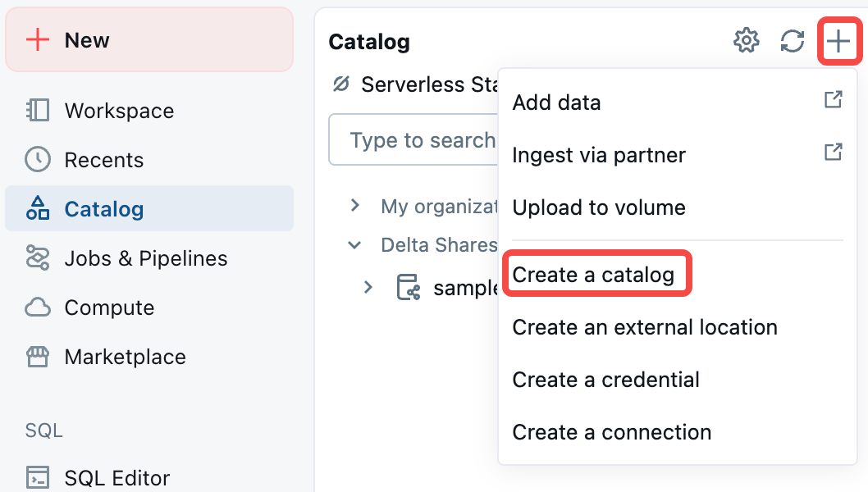Expand the My organization tree node

click(354, 206)
